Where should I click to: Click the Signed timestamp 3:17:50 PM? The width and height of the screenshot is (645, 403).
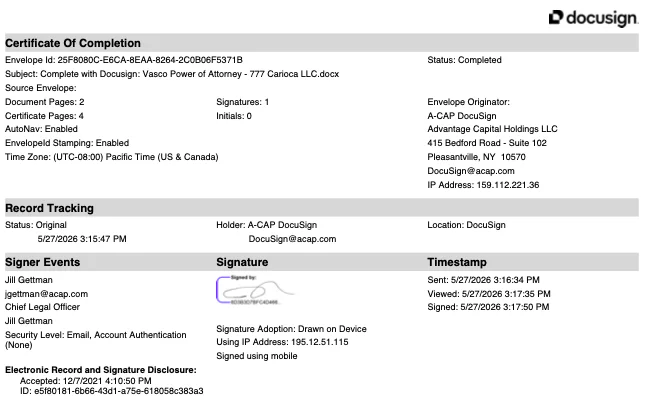pyautogui.click(x=488, y=307)
